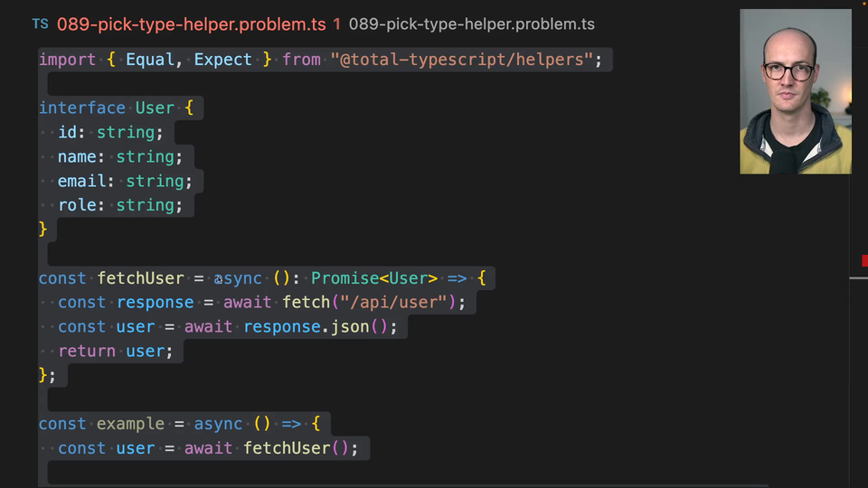The width and height of the screenshot is (868, 488).
Task: Click the TS file icon in the tab
Action: 40,24
